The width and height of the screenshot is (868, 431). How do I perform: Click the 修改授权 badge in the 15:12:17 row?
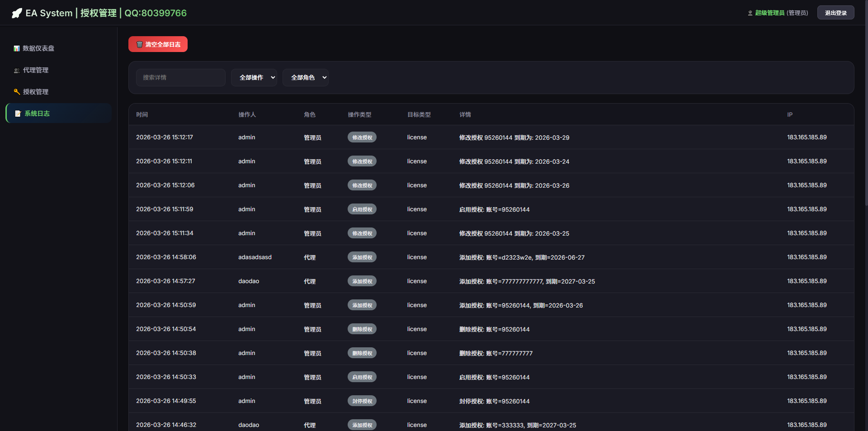[362, 137]
